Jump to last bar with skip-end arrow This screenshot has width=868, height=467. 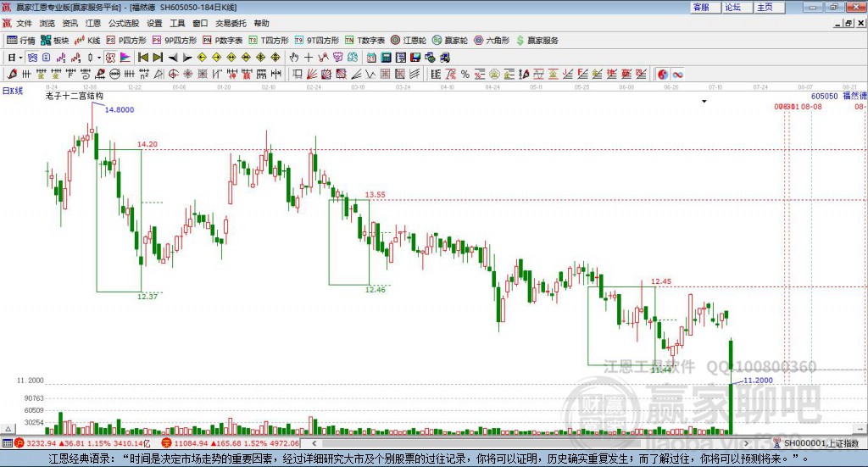(x=158, y=58)
